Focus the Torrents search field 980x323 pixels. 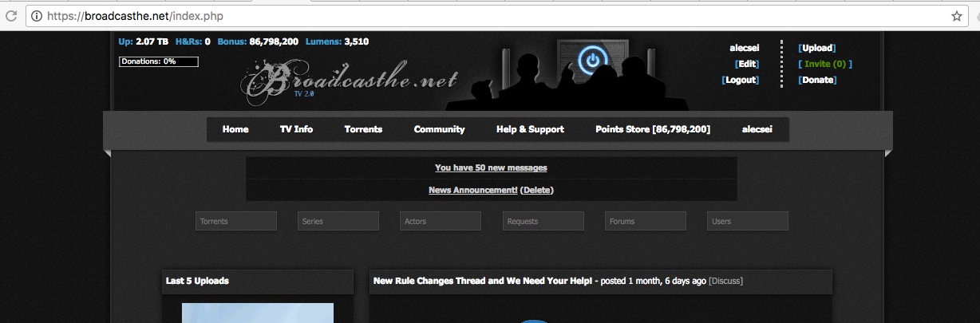click(236, 221)
